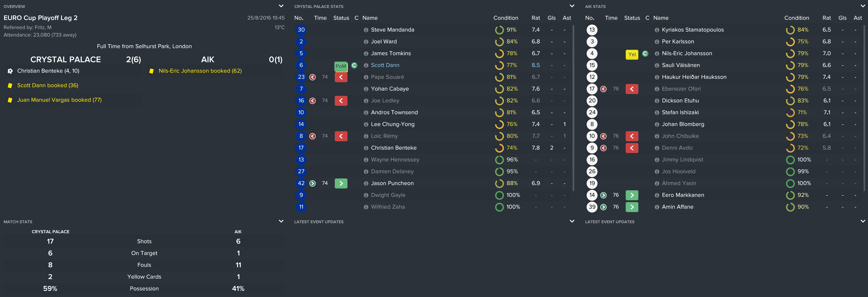Click number 30 shirt badge for Mandanda
This screenshot has height=297, width=868.
[301, 30]
